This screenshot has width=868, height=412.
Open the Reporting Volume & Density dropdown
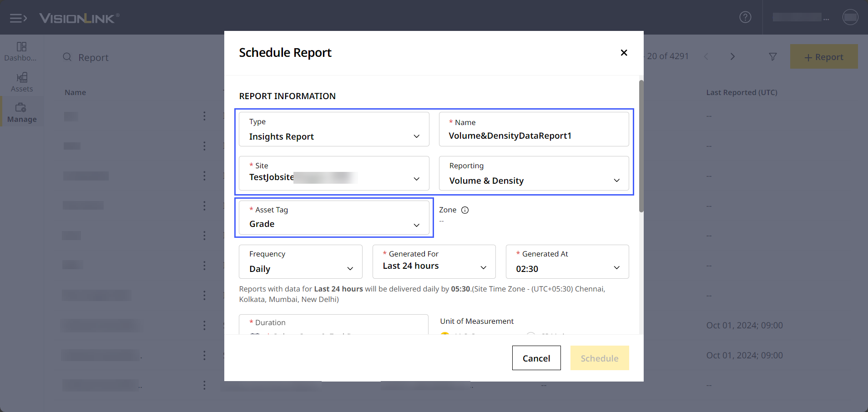coord(534,173)
